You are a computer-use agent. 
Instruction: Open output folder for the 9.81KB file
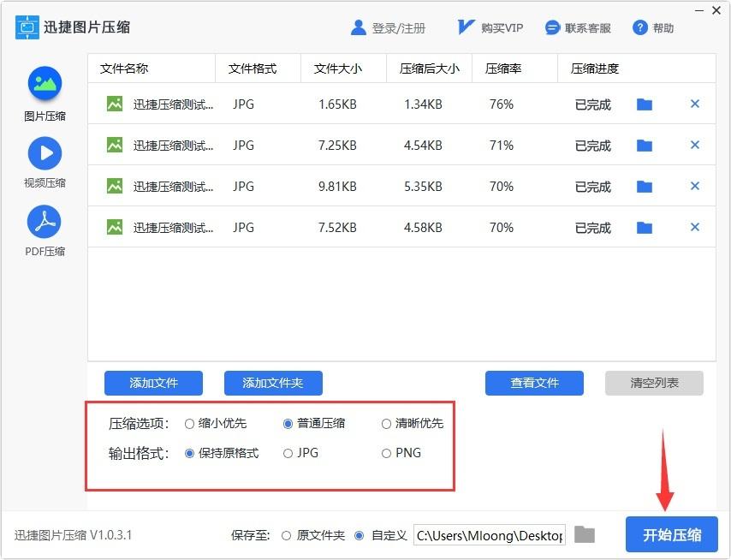(x=645, y=187)
